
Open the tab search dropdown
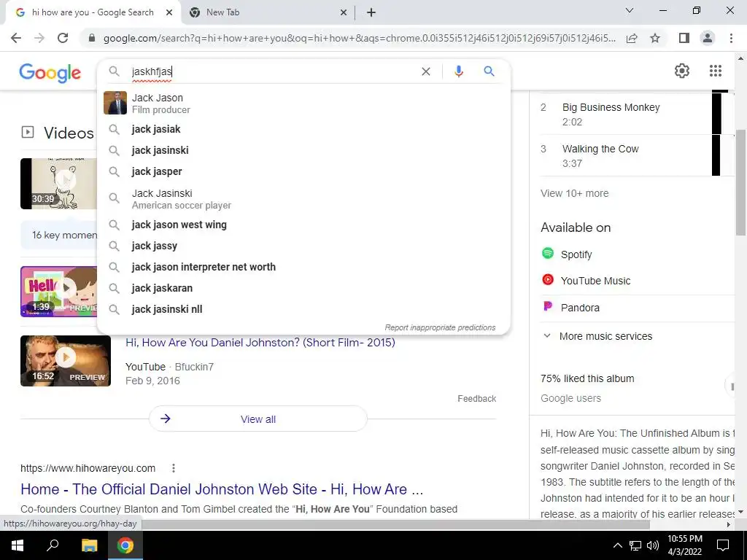point(630,10)
